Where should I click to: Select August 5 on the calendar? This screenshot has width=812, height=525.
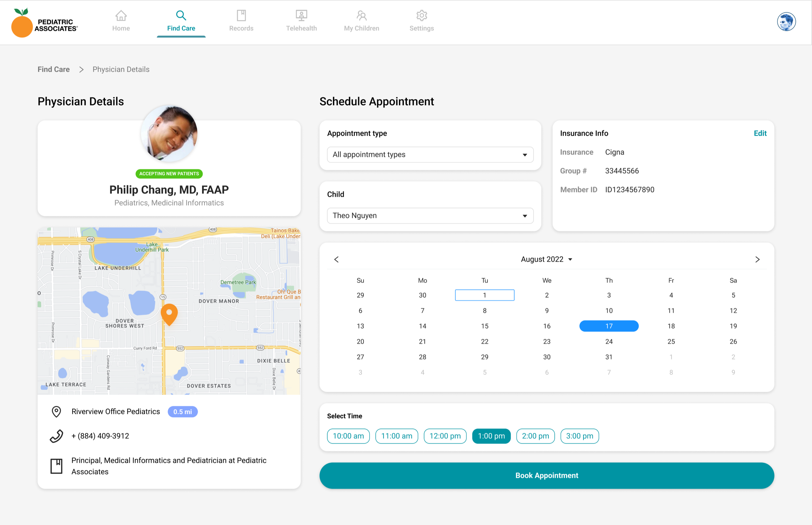point(733,295)
